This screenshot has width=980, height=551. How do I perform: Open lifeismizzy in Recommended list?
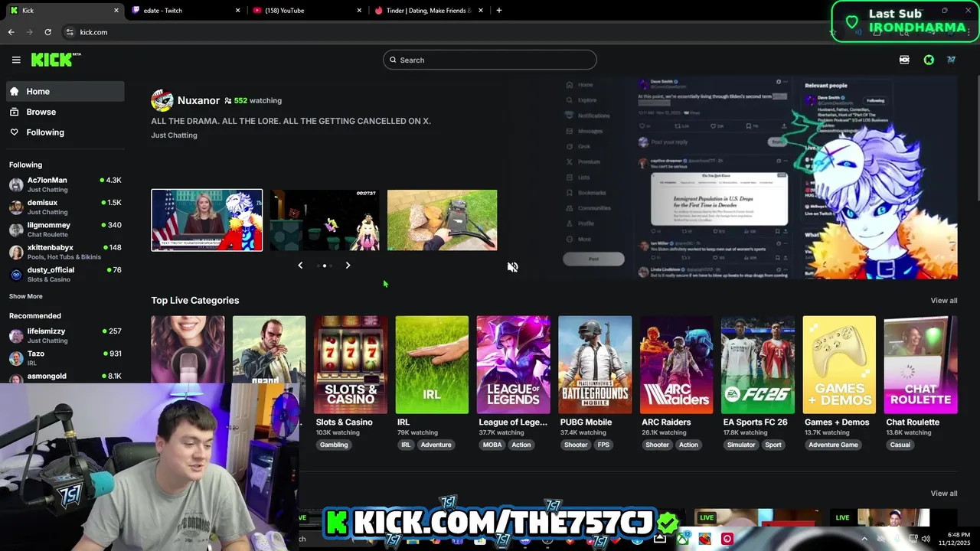click(x=65, y=335)
